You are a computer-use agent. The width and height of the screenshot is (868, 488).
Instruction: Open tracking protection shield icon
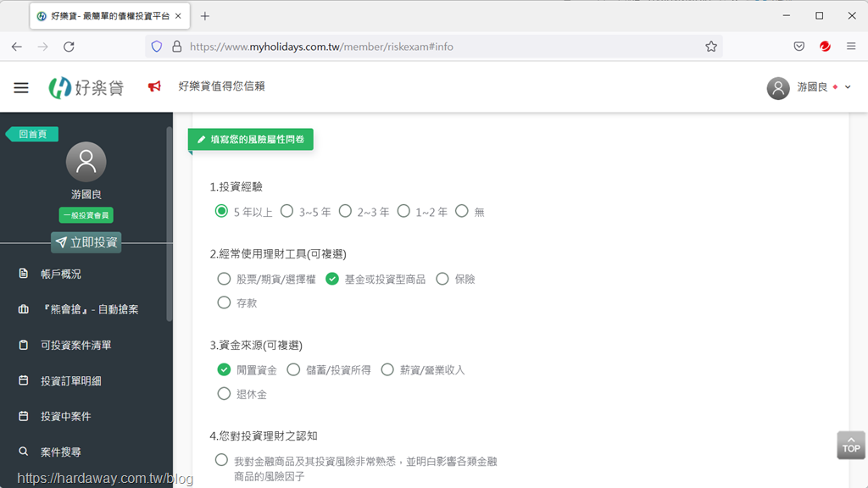click(x=157, y=47)
